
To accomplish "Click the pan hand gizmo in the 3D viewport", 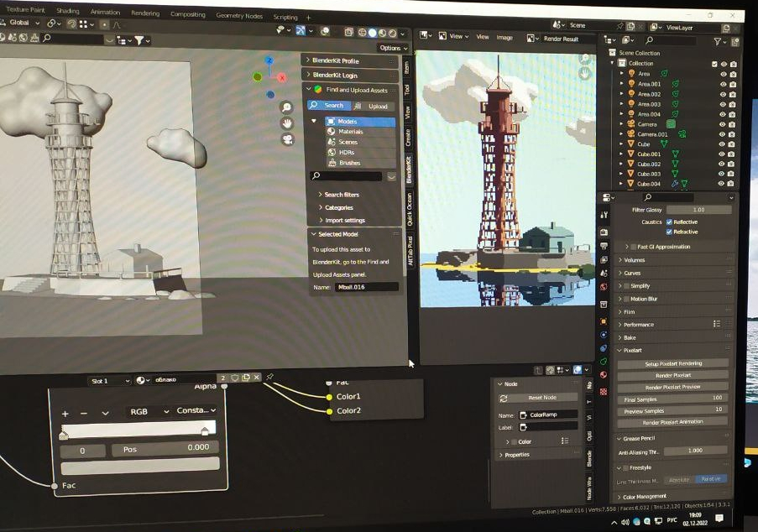I will tap(286, 123).
